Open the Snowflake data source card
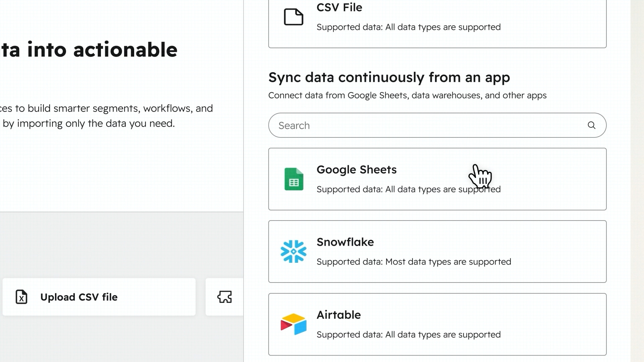The width and height of the screenshot is (644, 362). point(436,251)
